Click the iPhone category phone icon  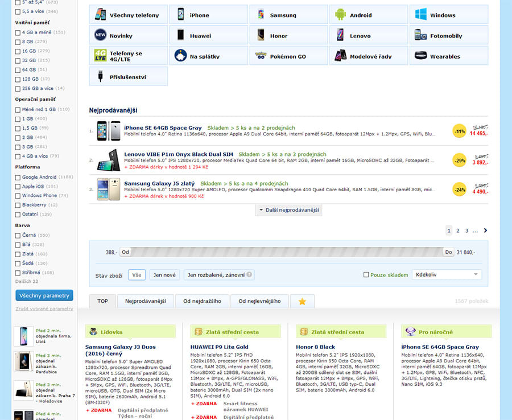point(180,15)
